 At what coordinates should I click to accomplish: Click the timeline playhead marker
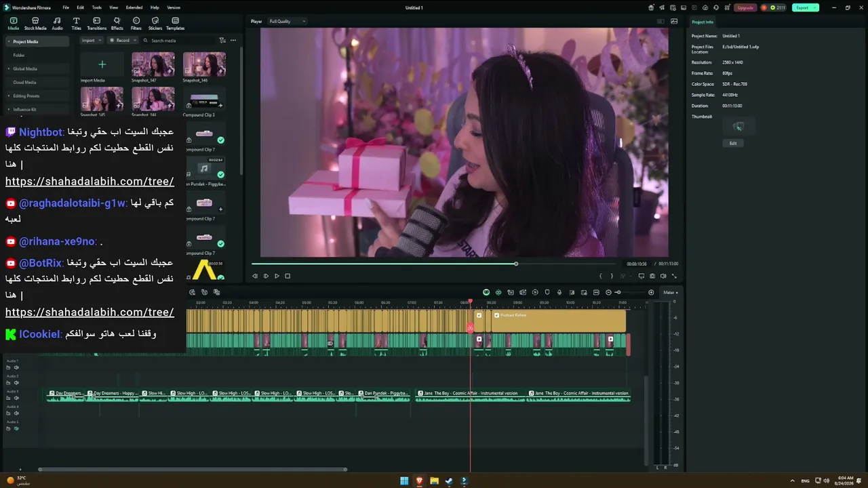point(470,302)
